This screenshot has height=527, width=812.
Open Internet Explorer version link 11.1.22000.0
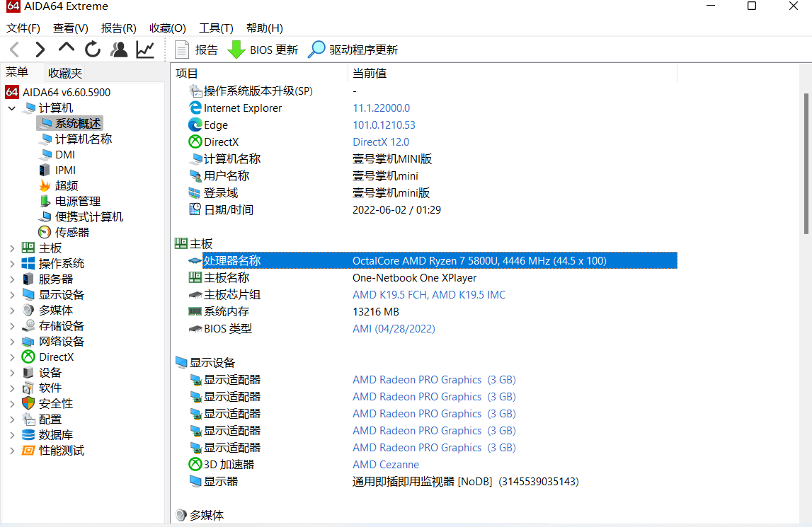[x=381, y=108]
